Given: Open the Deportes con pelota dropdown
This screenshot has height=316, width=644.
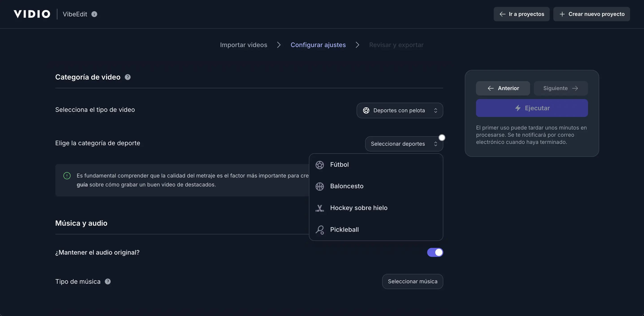Looking at the screenshot, I should [x=399, y=110].
